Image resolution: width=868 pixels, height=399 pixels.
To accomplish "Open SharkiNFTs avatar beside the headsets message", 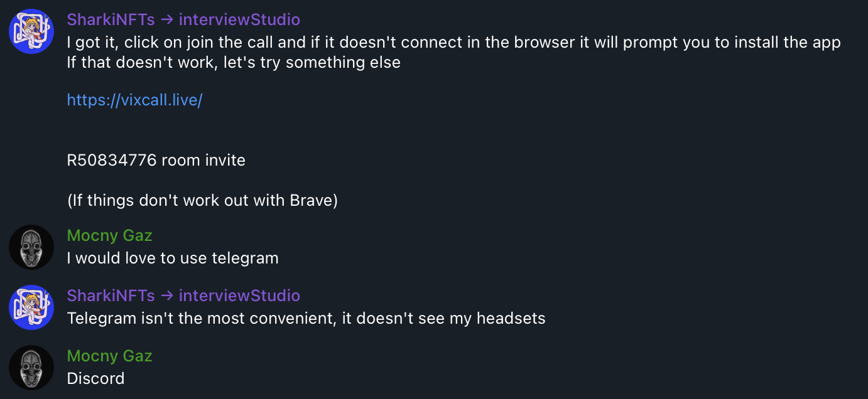I will 31,307.
